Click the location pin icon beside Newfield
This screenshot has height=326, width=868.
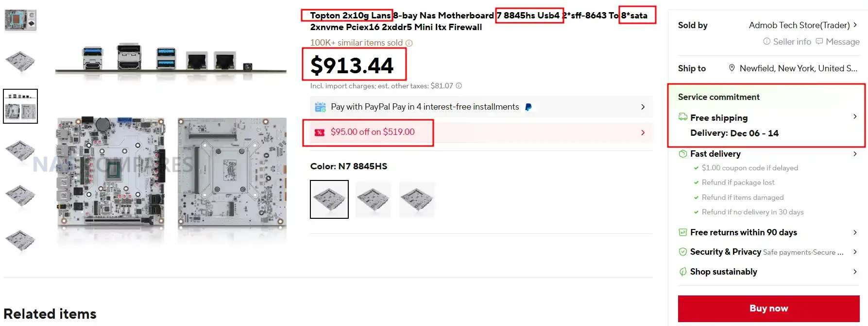(x=732, y=68)
